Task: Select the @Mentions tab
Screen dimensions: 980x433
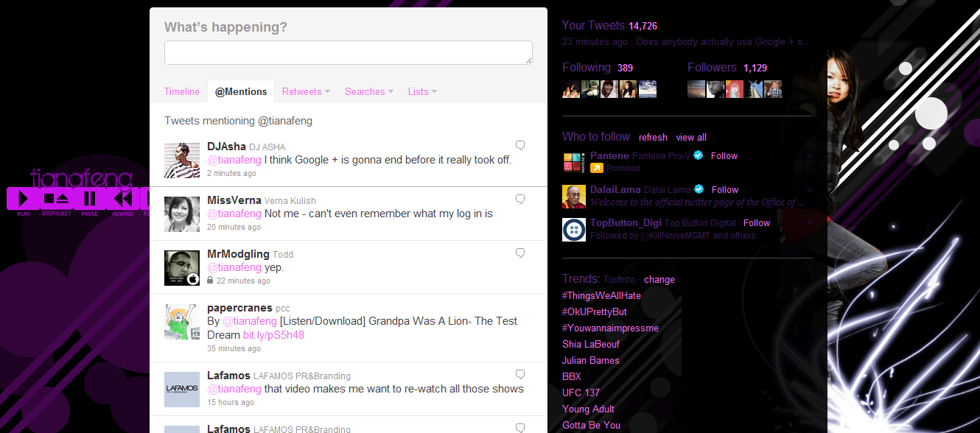Action: click(241, 92)
